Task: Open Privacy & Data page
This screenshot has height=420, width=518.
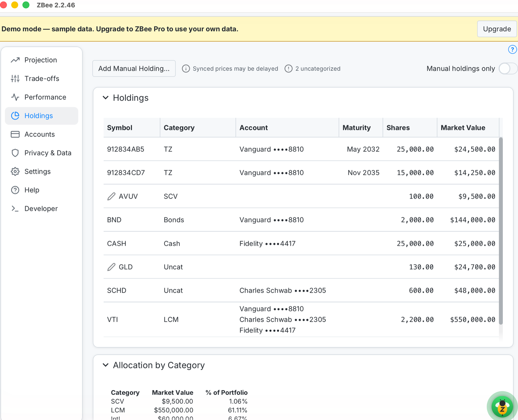Action: [x=41, y=153]
